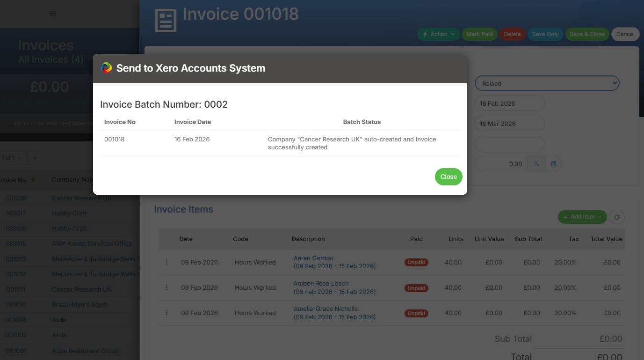Viewport: 644px width, 360px height.
Task: Select invoice 001012 in the invoices list
Action: tap(16, 274)
